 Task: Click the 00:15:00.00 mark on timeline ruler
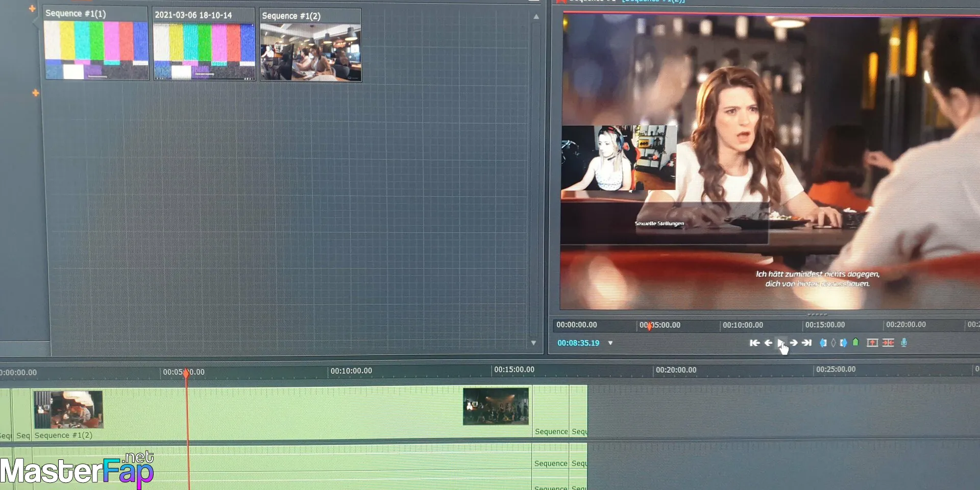[x=514, y=370]
